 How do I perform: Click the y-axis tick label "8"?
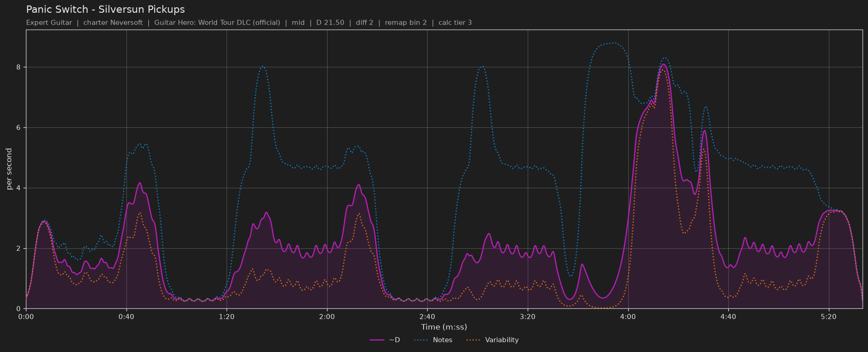[x=19, y=67]
